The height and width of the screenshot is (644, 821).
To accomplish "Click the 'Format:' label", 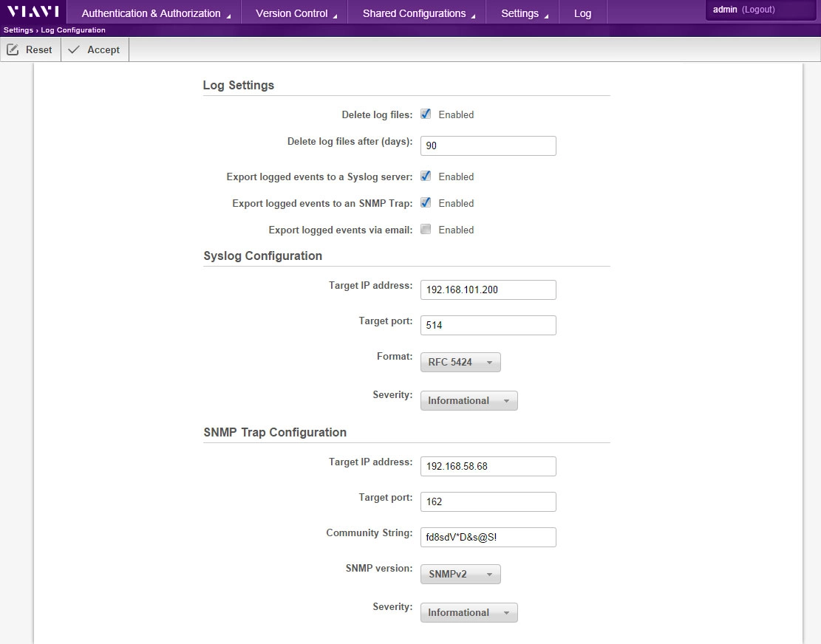I will (x=395, y=356).
